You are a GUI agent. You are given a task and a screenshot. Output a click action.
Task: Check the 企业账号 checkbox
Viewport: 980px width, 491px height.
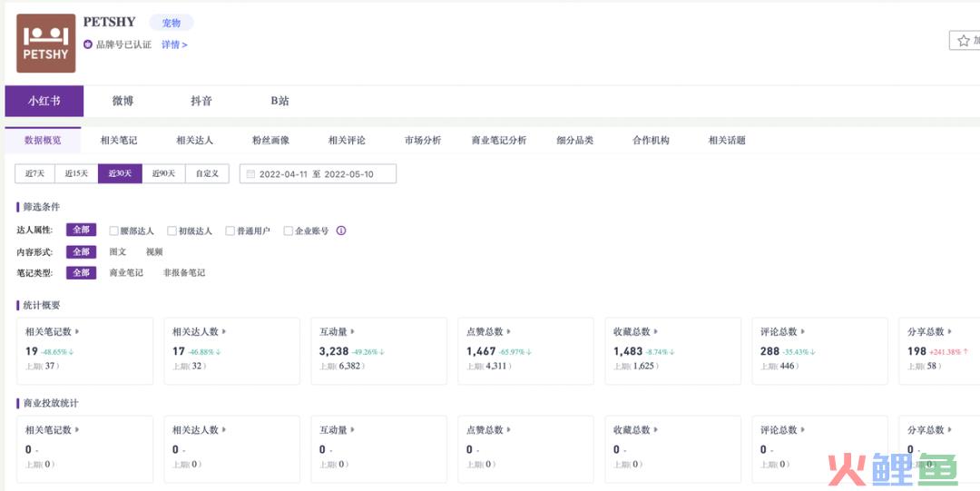pos(289,231)
